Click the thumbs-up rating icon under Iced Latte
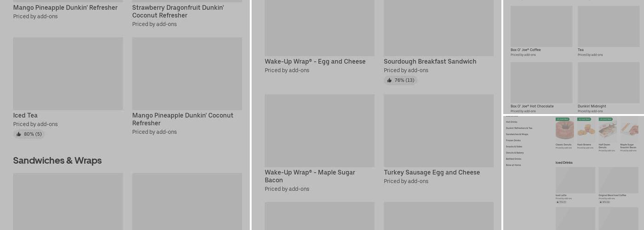The image size is (644, 230). coord(558,202)
